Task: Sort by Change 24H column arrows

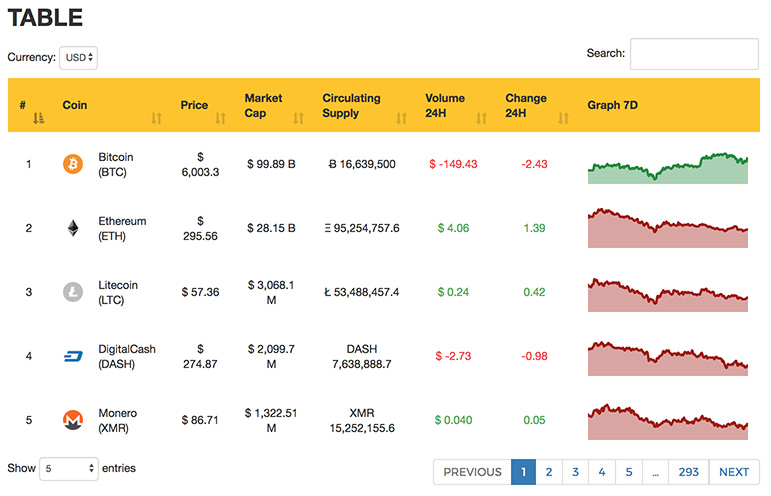Action: (x=563, y=118)
